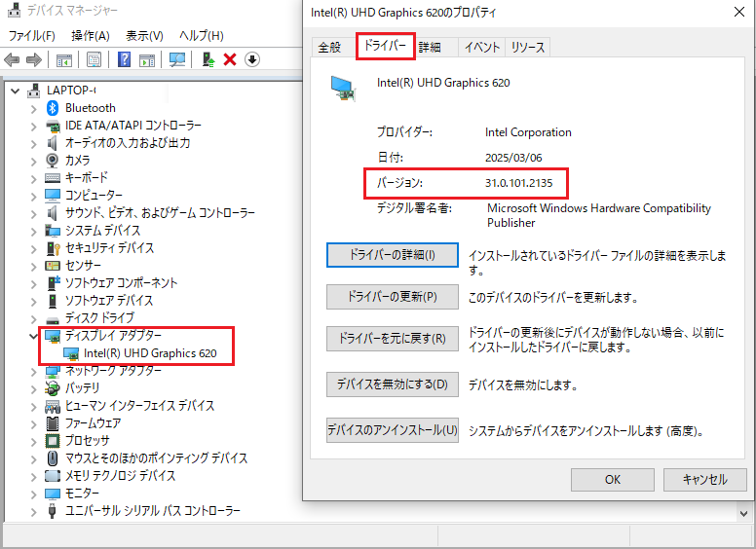This screenshot has width=756, height=549.
Task: Collapse the LAPTOP root node
Action: pos(15,91)
